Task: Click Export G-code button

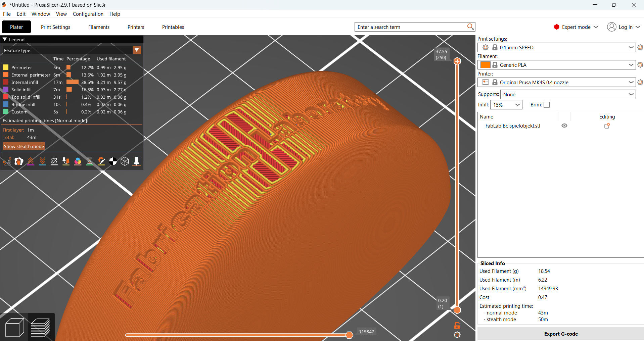Action: pos(561,334)
